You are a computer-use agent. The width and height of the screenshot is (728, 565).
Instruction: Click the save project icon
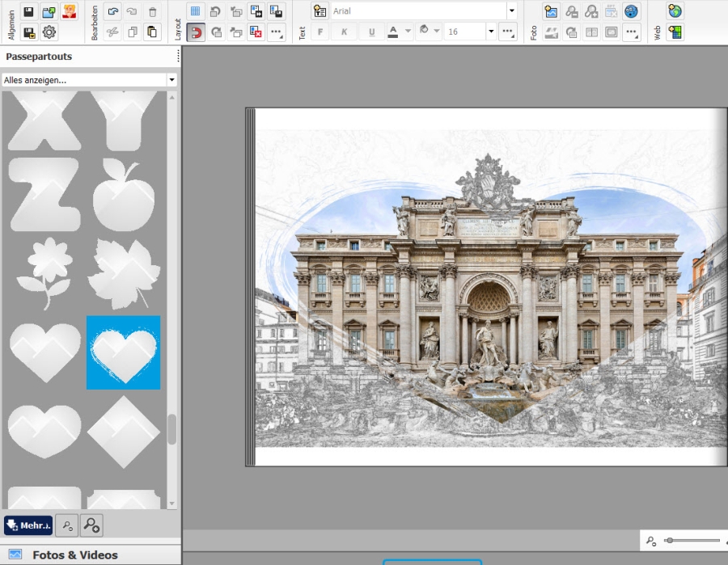tap(28, 11)
